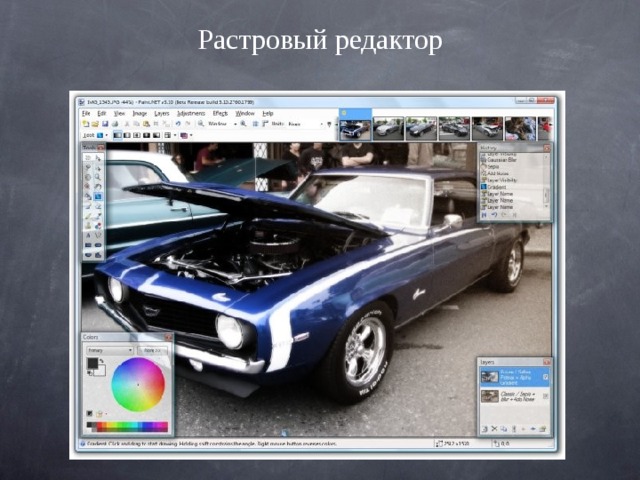Screen dimensions: 640x480
Task: Select active blue car thumbnail in image list
Action: 355,129
